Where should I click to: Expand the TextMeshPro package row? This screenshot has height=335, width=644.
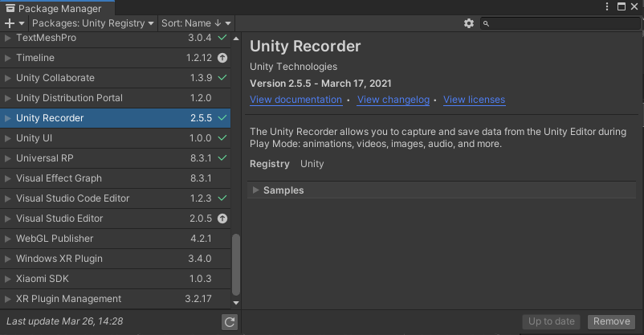[7, 38]
